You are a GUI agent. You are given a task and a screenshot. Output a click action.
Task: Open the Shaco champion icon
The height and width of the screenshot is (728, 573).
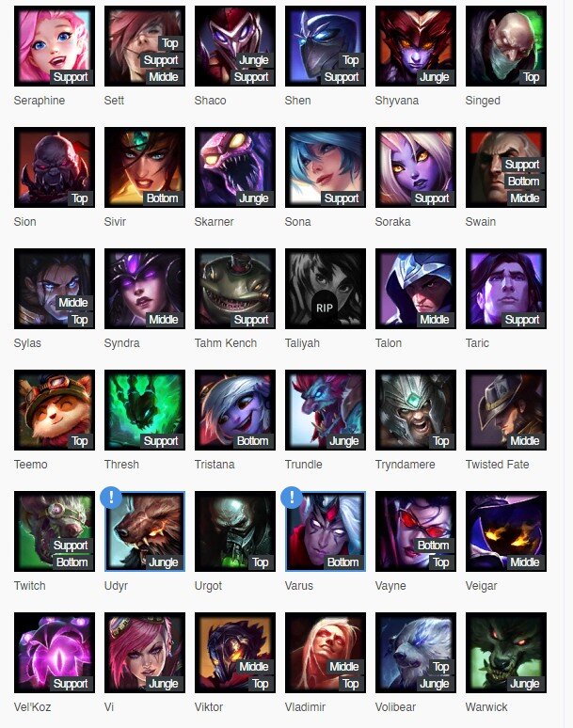[235, 46]
